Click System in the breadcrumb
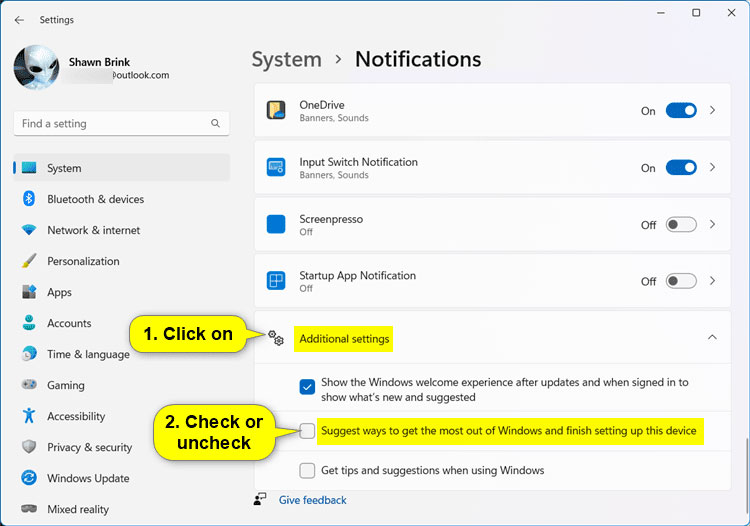The height and width of the screenshot is (526, 750). point(287,60)
